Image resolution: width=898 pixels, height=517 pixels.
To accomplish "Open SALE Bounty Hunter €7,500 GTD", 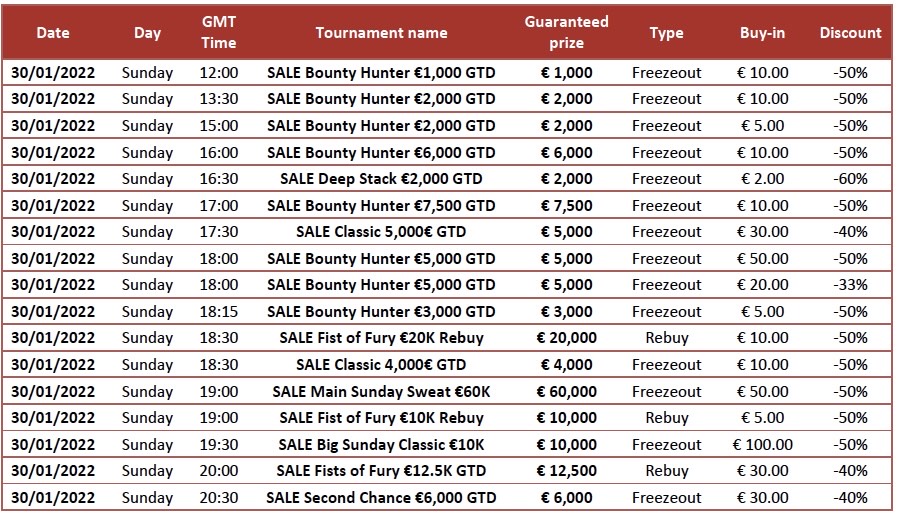I will [381, 205].
